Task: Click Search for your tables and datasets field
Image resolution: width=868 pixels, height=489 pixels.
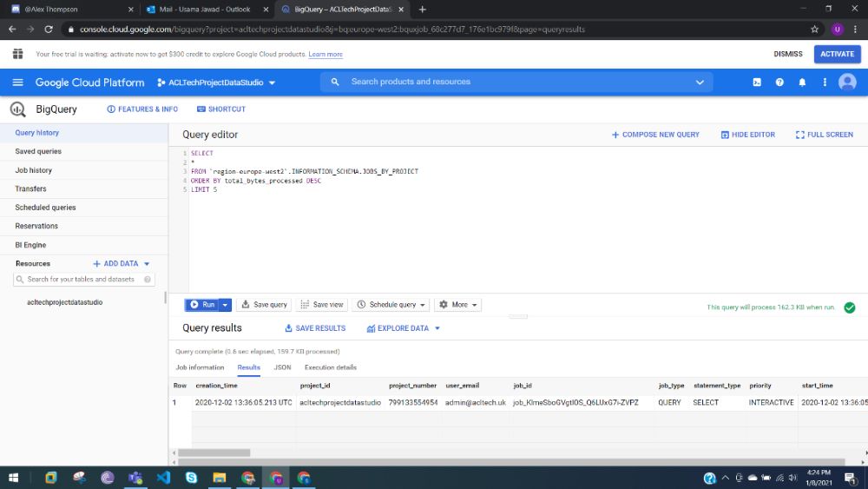Action: (83, 279)
